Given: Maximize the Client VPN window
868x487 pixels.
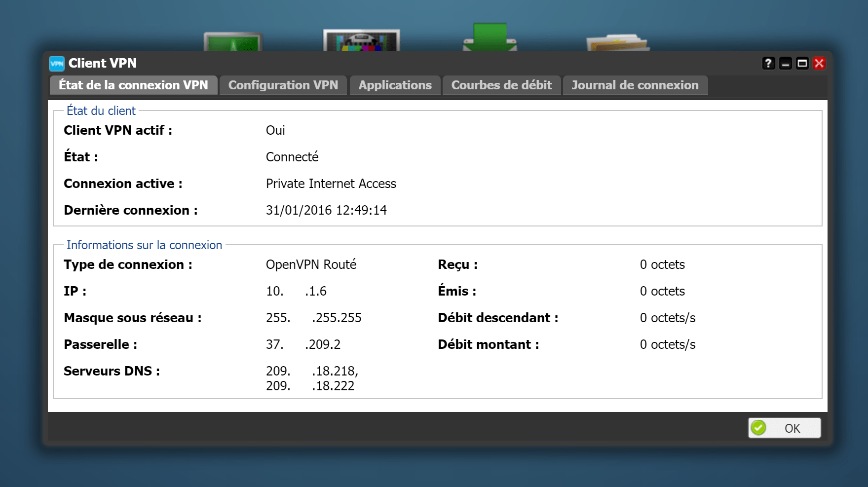Looking at the screenshot, I should (x=802, y=63).
